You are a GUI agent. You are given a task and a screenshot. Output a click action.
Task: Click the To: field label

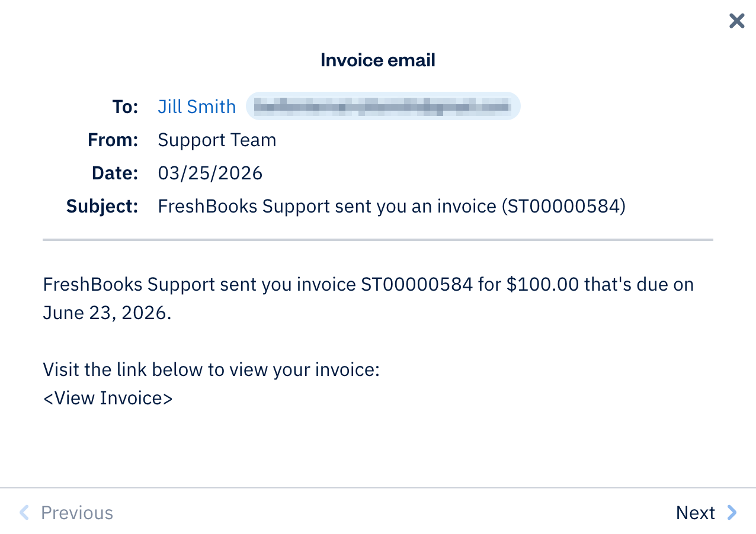[x=124, y=107]
